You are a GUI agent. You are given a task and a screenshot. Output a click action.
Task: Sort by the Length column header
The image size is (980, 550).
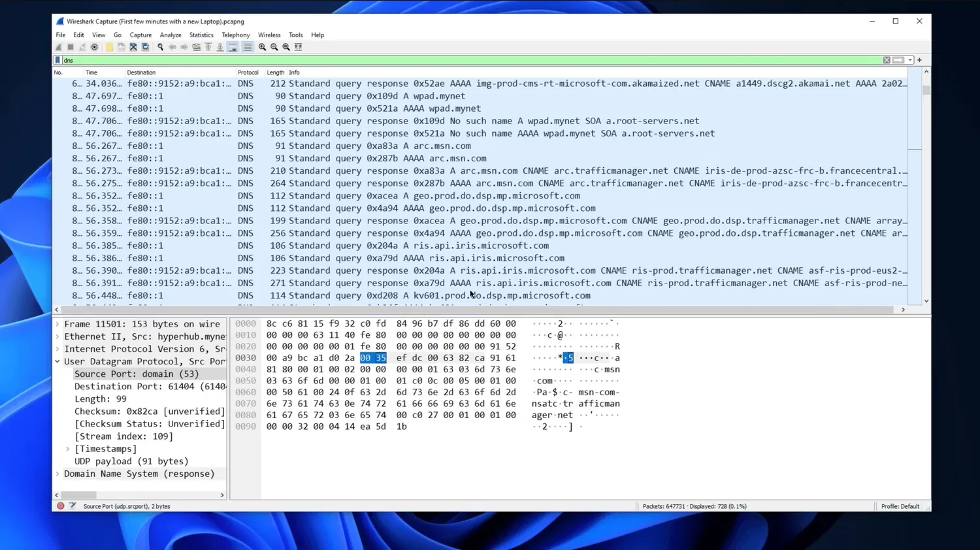click(x=275, y=73)
